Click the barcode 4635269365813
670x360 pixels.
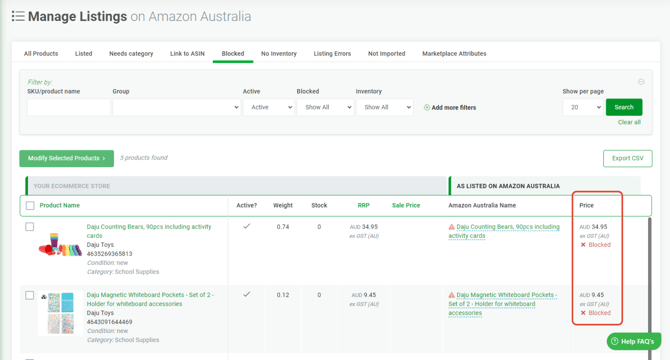[109, 254]
